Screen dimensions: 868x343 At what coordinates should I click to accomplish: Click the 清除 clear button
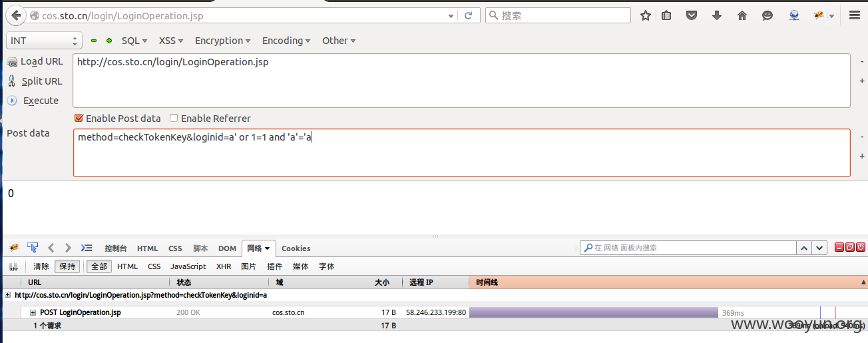click(x=41, y=266)
